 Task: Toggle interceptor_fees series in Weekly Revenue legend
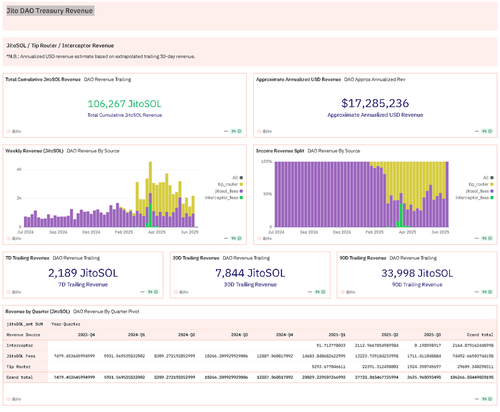point(224,198)
